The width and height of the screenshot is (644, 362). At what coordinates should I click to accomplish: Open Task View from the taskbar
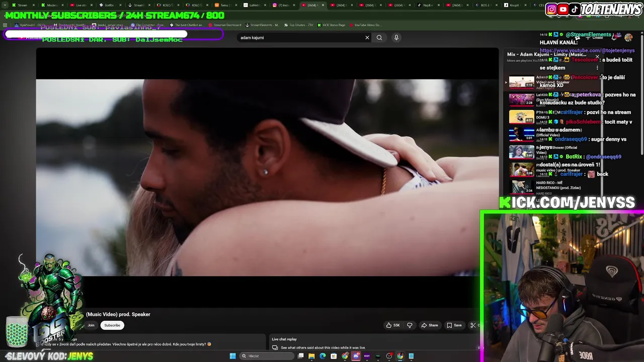pyautogui.click(x=301, y=356)
